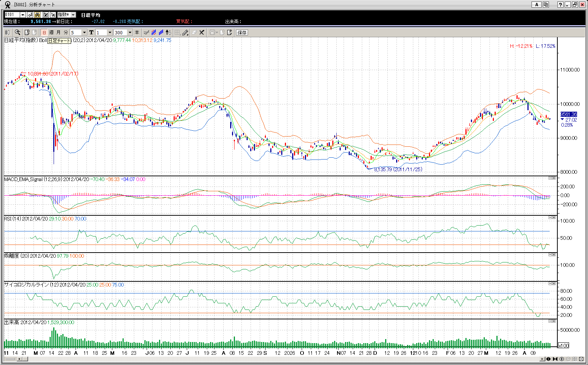Viewport: 588px width, 365px height.
Task: Click the 保存 save button
Action: (242, 32)
